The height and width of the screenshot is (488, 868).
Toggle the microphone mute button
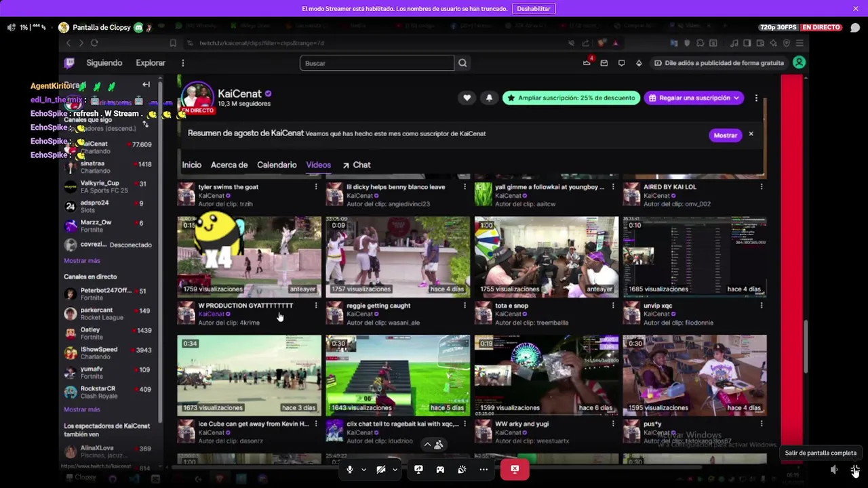click(350, 469)
